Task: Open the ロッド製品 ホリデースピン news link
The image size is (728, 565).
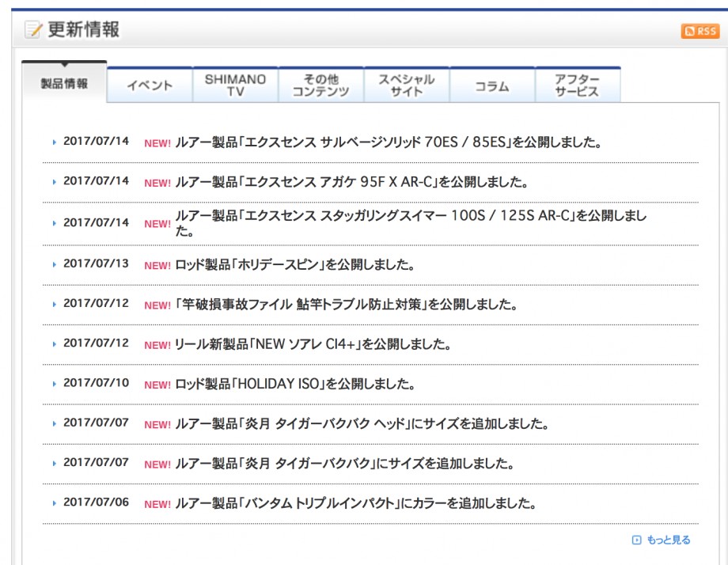Action: tap(295, 264)
